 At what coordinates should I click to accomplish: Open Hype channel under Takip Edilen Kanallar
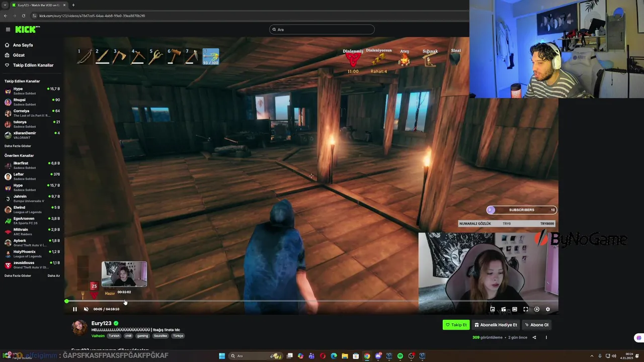click(32, 91)
